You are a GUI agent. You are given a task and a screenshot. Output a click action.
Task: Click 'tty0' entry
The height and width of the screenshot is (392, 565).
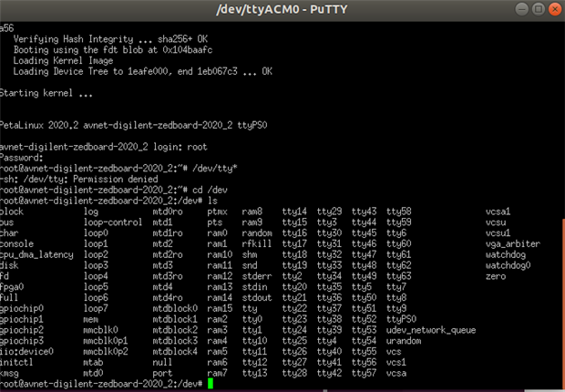(252, 319)
